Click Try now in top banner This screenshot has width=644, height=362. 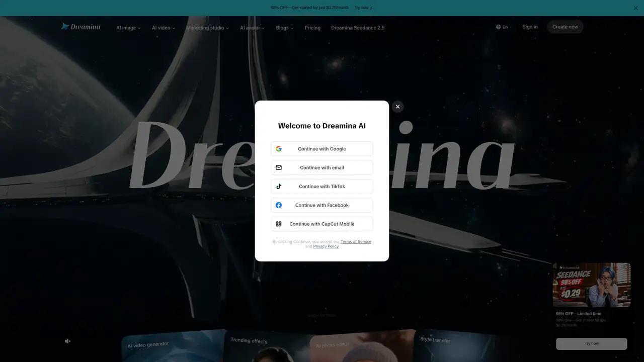point(363,8)
